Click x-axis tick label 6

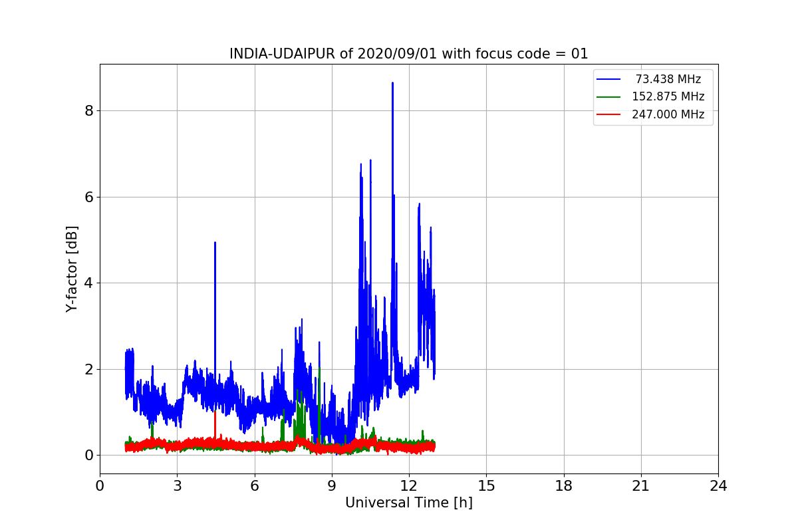coord(254,486)
